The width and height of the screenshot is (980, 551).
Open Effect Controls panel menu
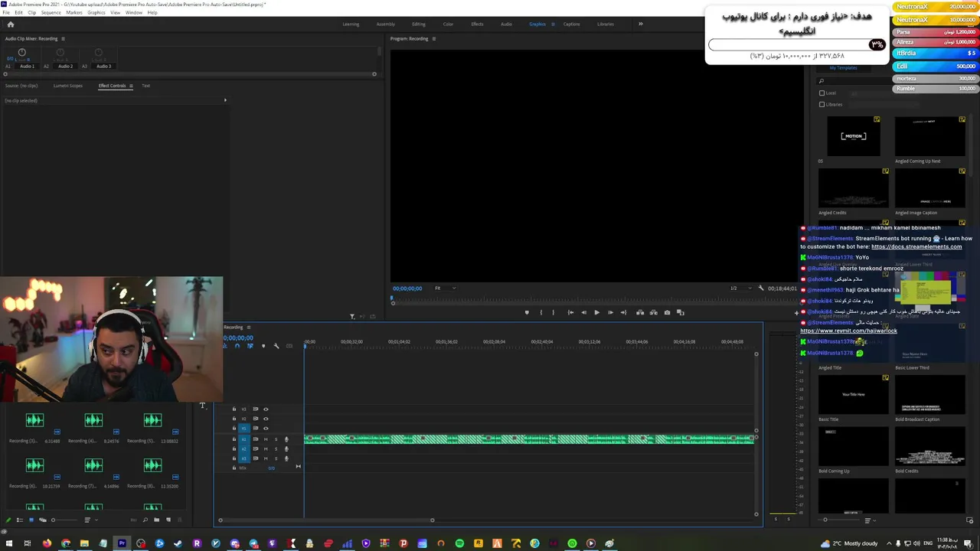click(x=131, y=86)
